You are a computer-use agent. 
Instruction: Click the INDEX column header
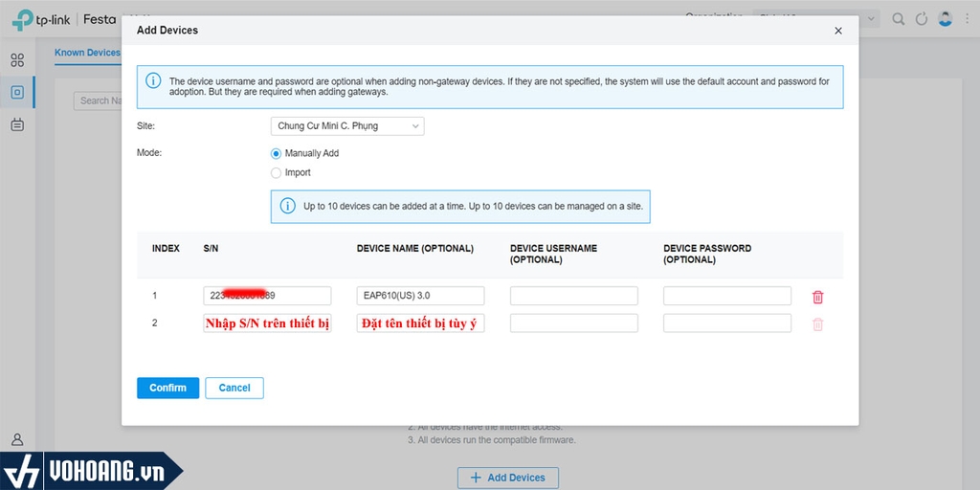pos(166,248)
